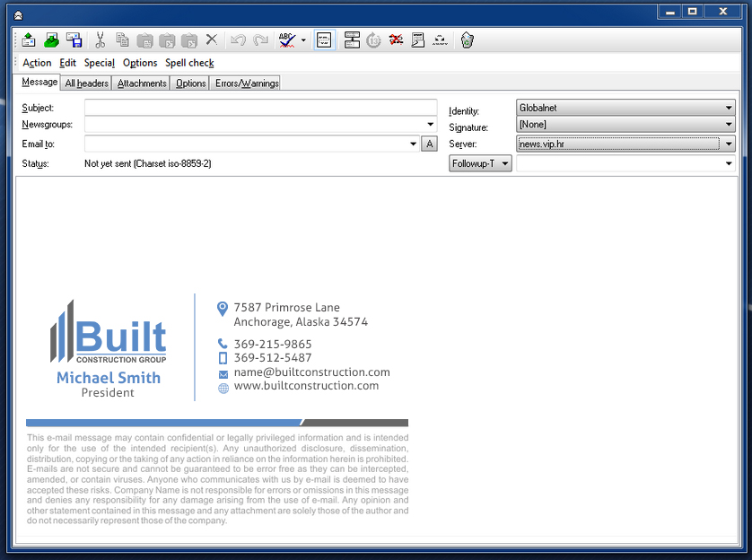Maximize the compose window
The height and width of the screenshot is (560, 752).
point(693,12)
